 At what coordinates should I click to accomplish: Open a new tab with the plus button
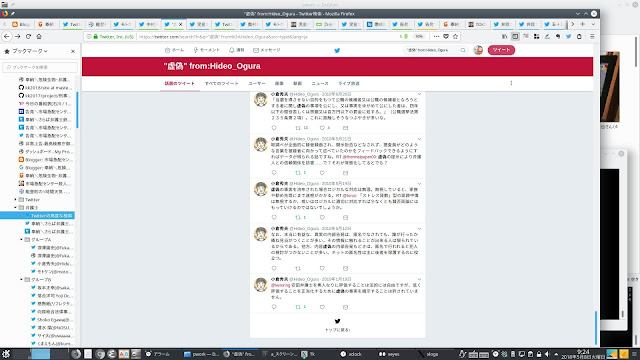pos(582,24)
